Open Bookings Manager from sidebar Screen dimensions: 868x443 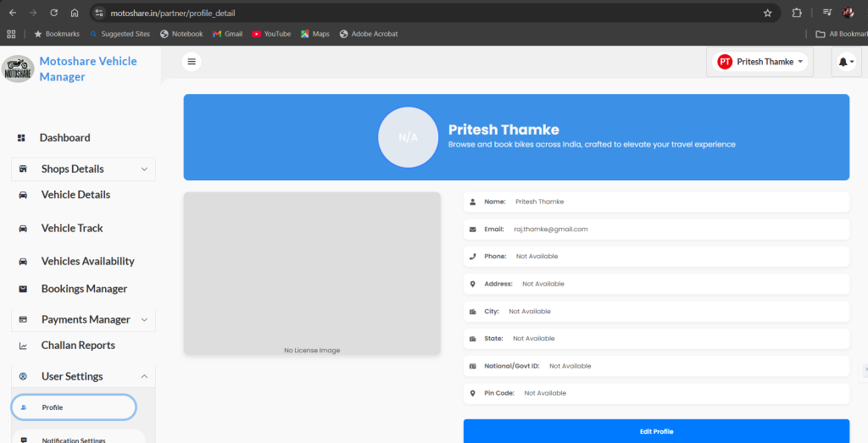(83, 289)
